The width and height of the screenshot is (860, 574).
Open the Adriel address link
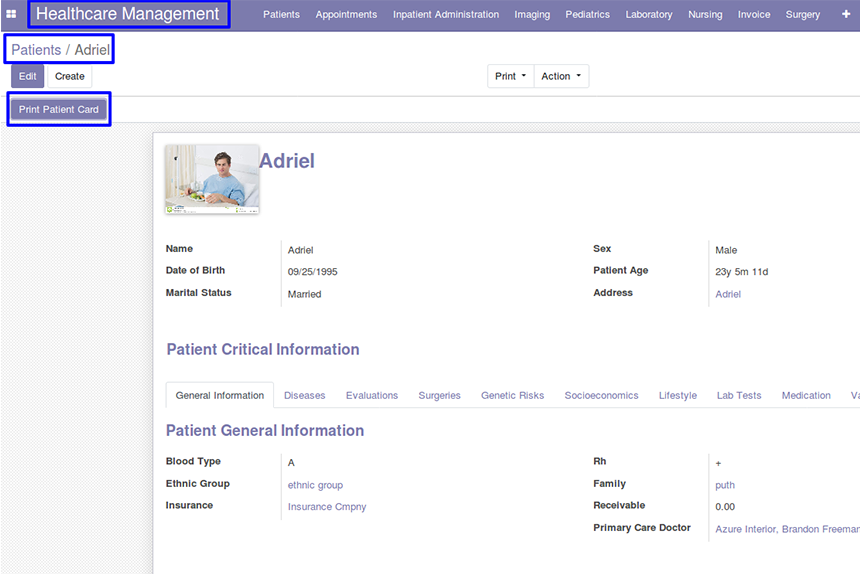pyautogui.click(x=728, y=294)
